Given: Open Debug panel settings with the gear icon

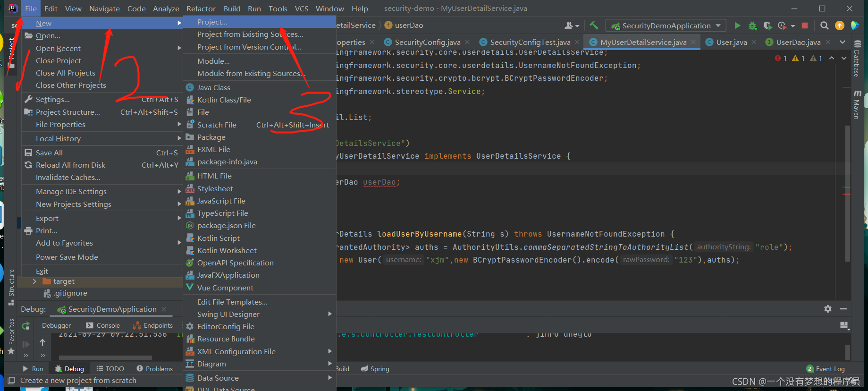Looking at the screenshot, I should tap(828, 308).
